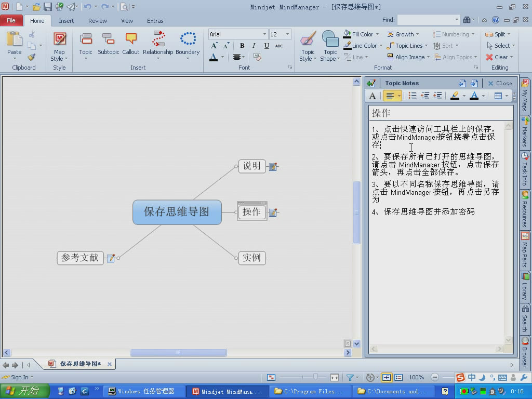Expand the Fill Color dropdown
532x399 pixels.
(x=377, y=34)
